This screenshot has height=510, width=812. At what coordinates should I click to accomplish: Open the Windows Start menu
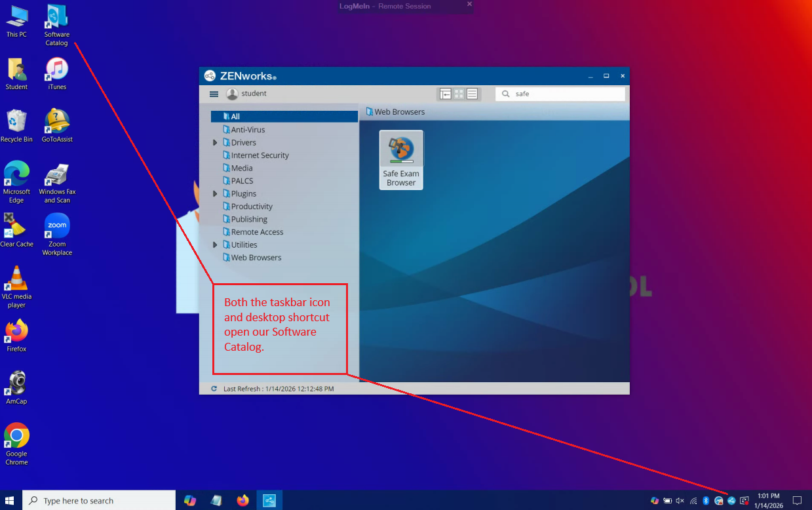click(10, 501)
